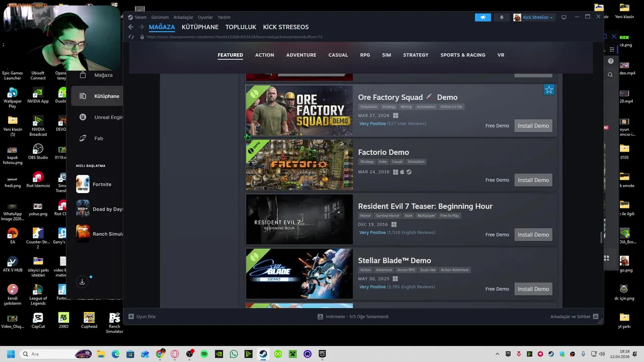Open Kütüphane in the Epic launcher sidebar
The height and width of the screenshot is (362, 644).
pyautogui.click(x=97, y=96)
